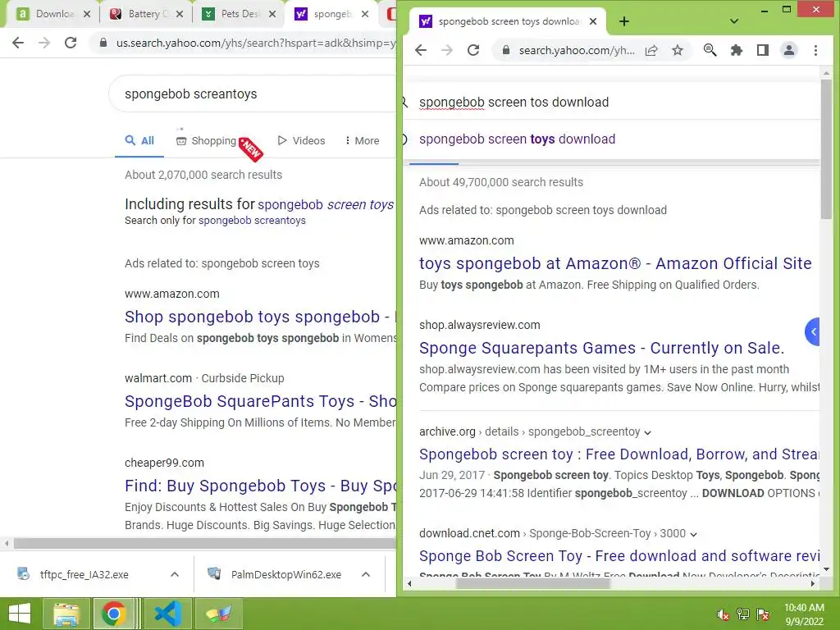840x630 pixels.
Task: Close the left window spongeb tab
Action: [x=365, y=14]
